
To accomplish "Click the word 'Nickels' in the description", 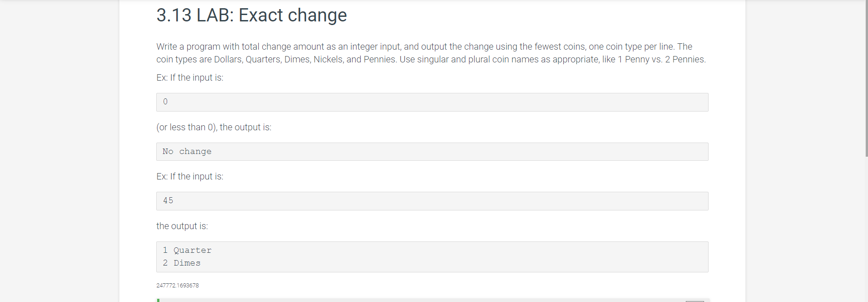I will click(x=328, y=59).
